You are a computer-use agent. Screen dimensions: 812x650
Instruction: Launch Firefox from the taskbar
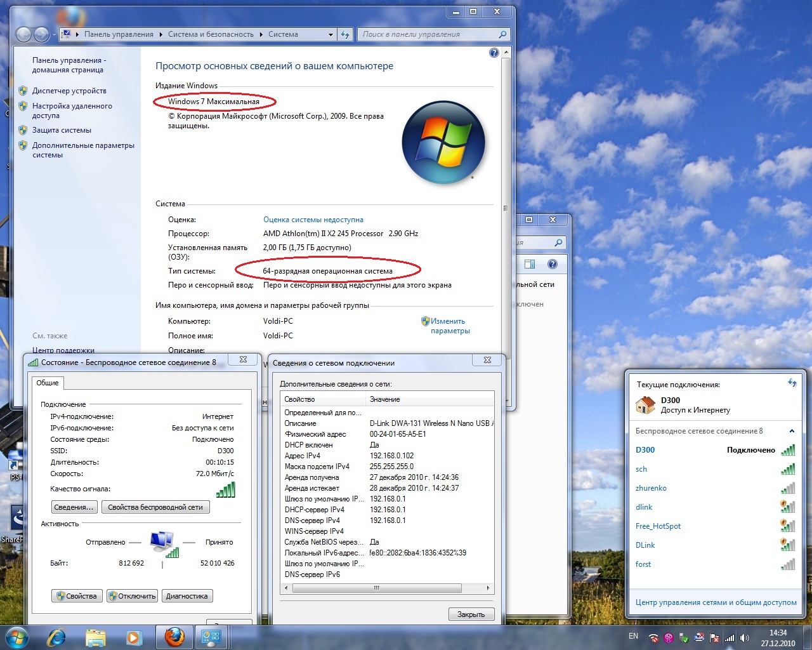pyautogui.click(x=174, y=637)
